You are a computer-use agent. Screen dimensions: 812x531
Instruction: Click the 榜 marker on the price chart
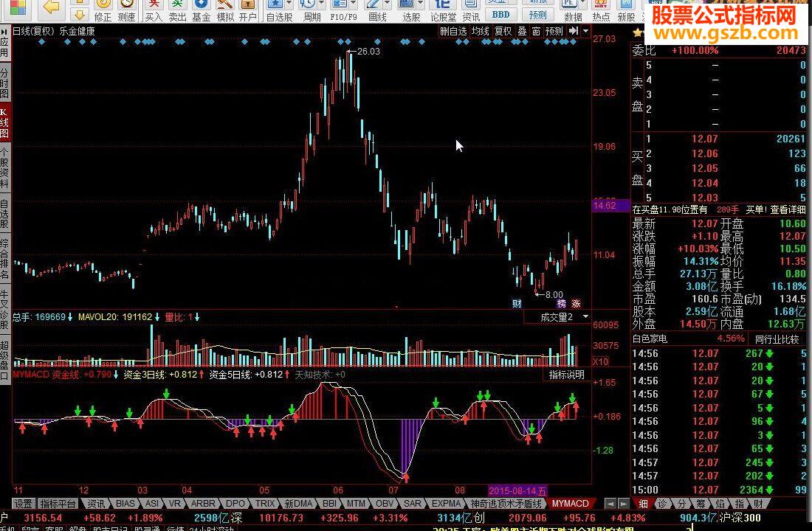(x=561, y=303)
